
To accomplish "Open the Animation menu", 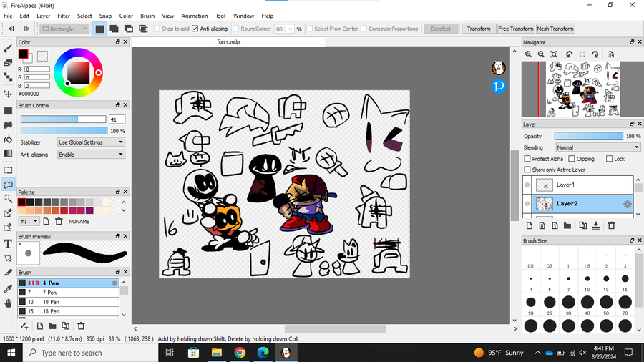I will (x=194, y=16).
